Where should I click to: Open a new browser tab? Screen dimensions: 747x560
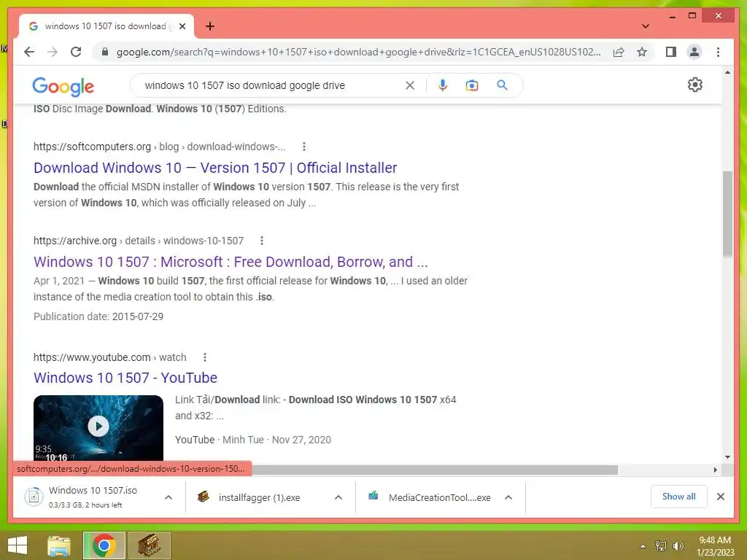click(209, 26)
